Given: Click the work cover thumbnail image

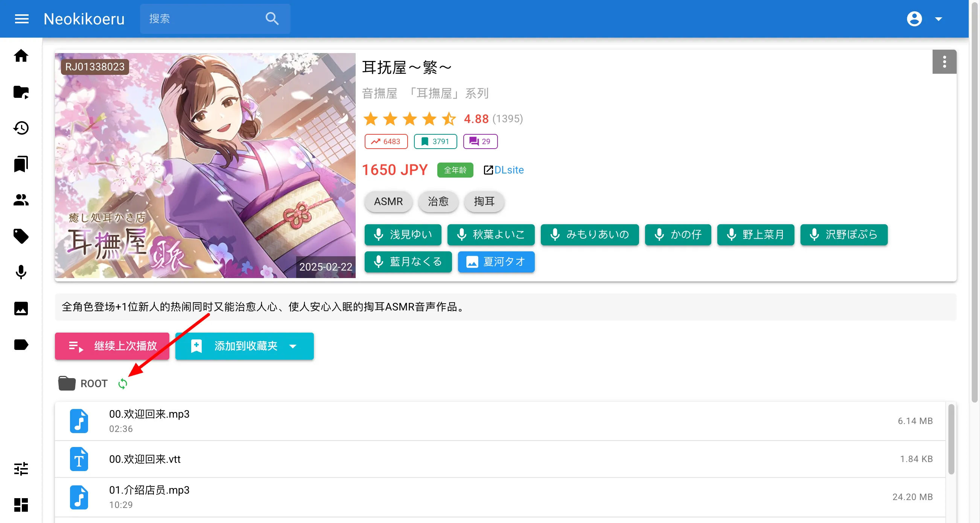Looking at the screenshot, I should 205,166.
